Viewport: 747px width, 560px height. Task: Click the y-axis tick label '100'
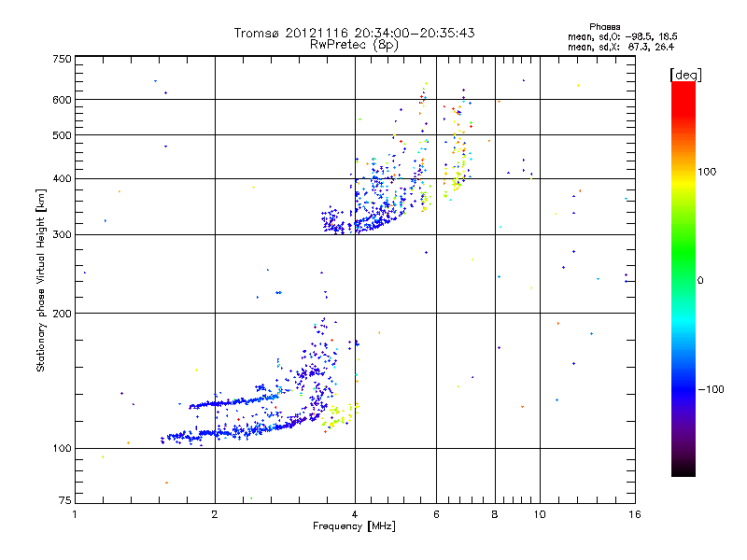(x=62, y=449)
